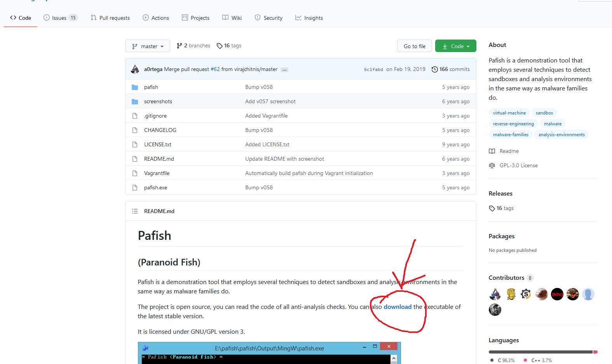Click the Go to file button
This screenshot has height=364, width=612.
[414, 46]
